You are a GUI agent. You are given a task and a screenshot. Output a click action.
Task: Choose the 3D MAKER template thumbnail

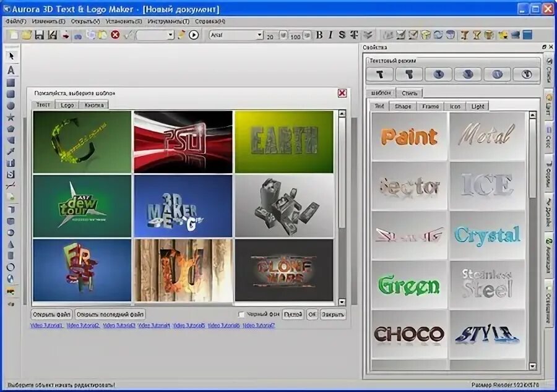[x=183, y=206]
